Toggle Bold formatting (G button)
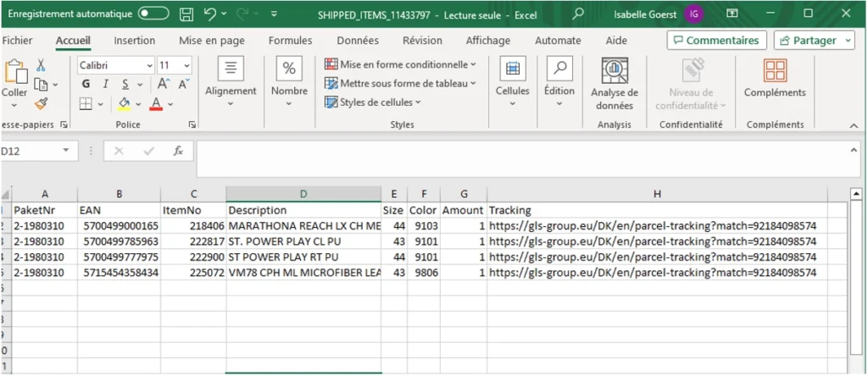This screenshot has height=376, width=868. click(86, 84)
